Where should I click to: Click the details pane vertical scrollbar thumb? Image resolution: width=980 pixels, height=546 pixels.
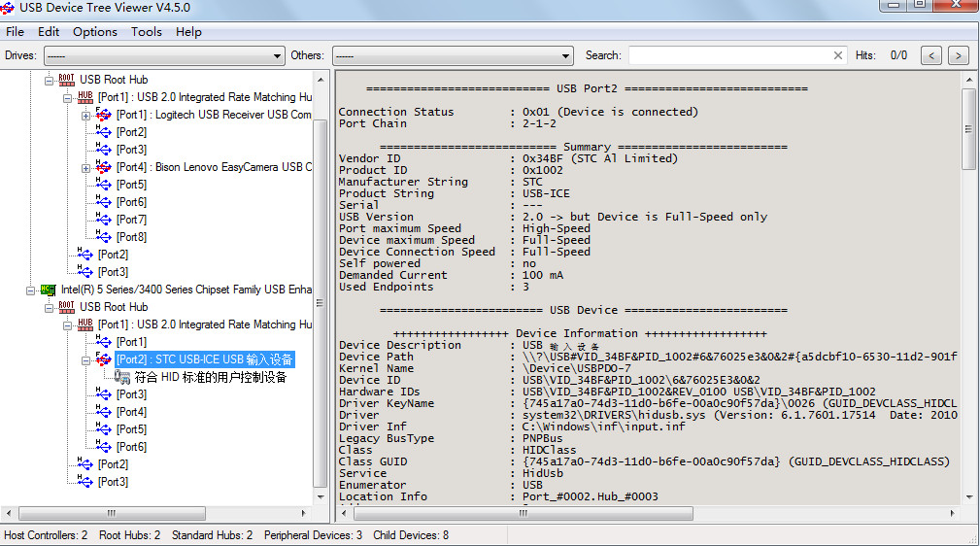tap(968, 129)
